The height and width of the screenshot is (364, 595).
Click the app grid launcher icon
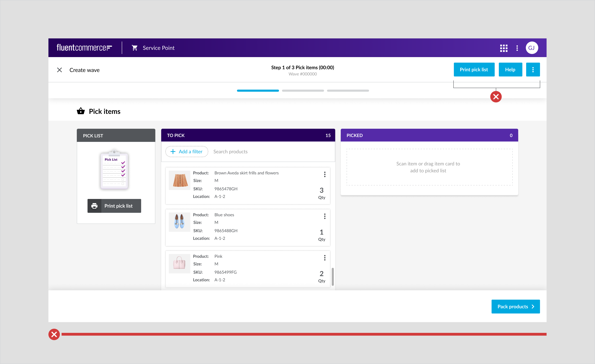click(504, 48)
